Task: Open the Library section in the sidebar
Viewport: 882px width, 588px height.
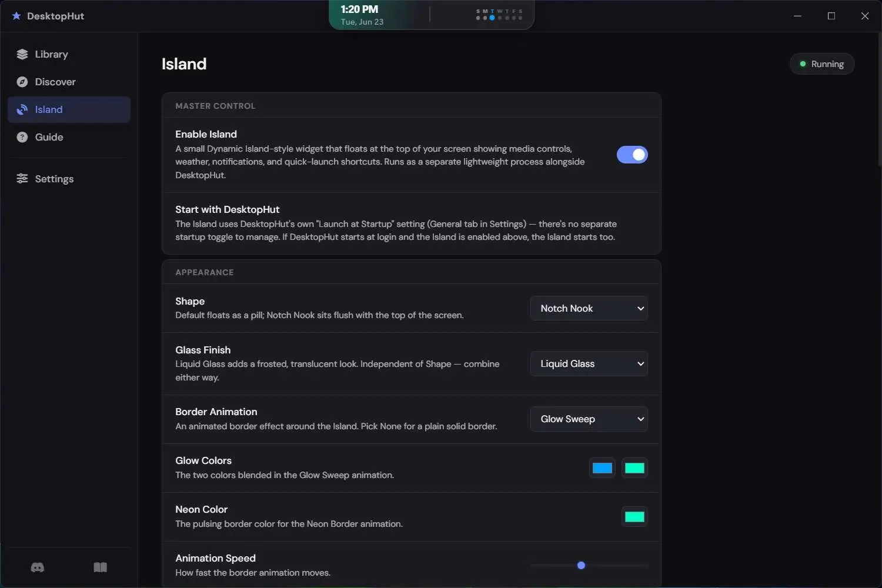Action: 69,54
